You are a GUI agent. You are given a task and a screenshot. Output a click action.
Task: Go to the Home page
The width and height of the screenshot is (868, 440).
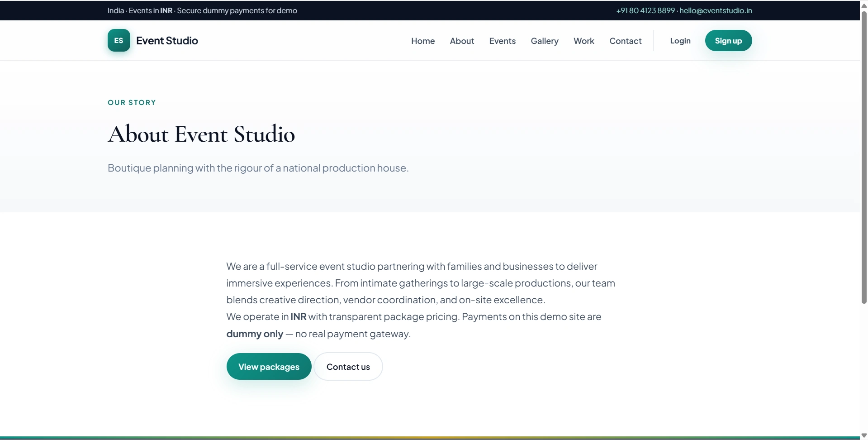point(423,41)
